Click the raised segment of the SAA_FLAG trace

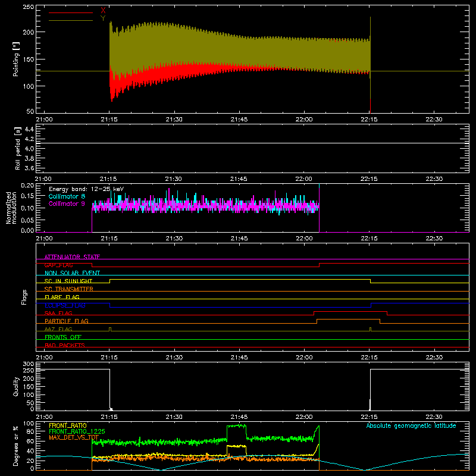(x=350, y=311)
